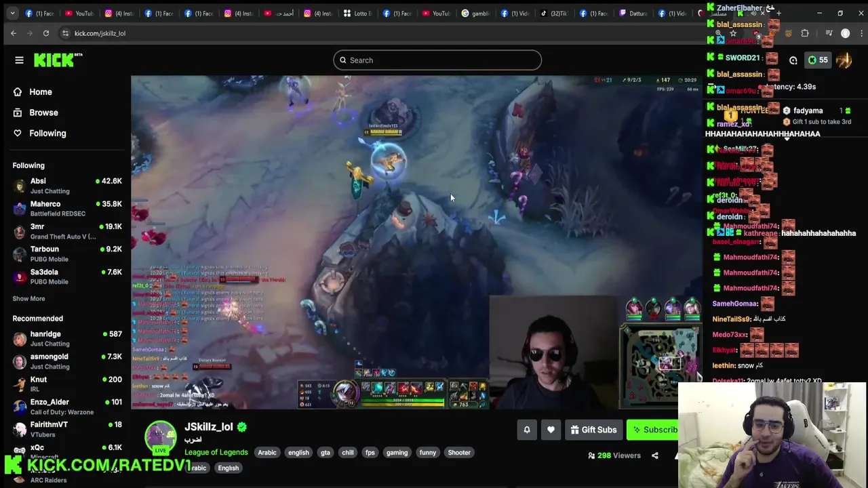
Task: Open 3mr channel in Following
Action: (x=66, y=231)
